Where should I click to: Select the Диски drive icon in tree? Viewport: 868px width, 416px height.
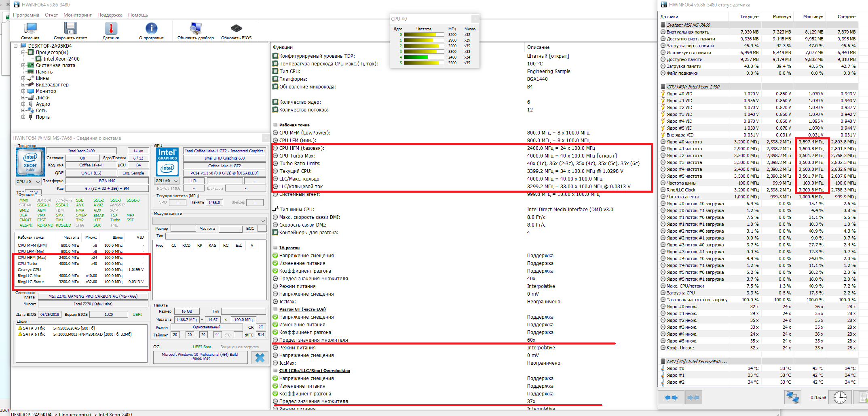31,97
